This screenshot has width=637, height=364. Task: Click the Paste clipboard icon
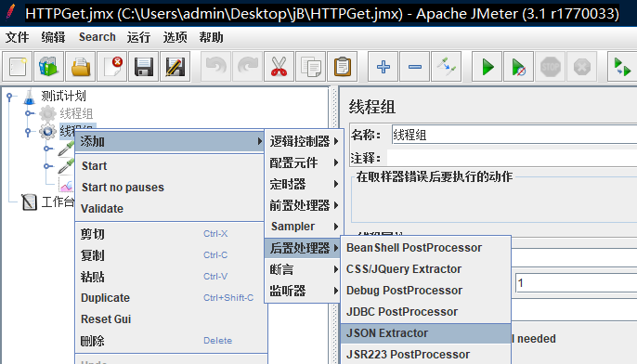[342, 67]
